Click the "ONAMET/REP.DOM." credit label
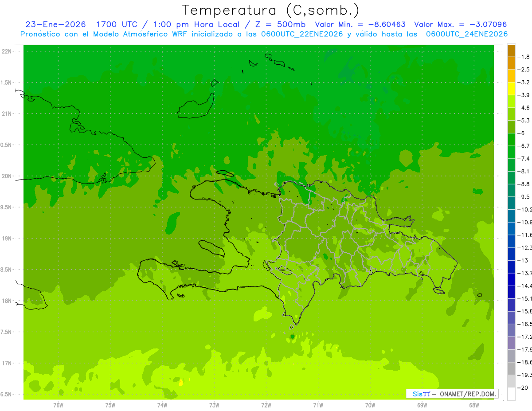Viewport: 532px width, 411px height. click(x=467, y=394)
